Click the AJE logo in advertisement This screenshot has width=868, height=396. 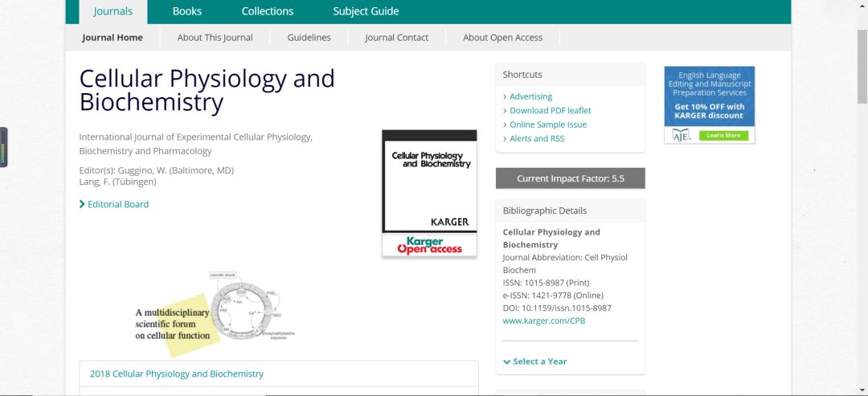point(681,136)
